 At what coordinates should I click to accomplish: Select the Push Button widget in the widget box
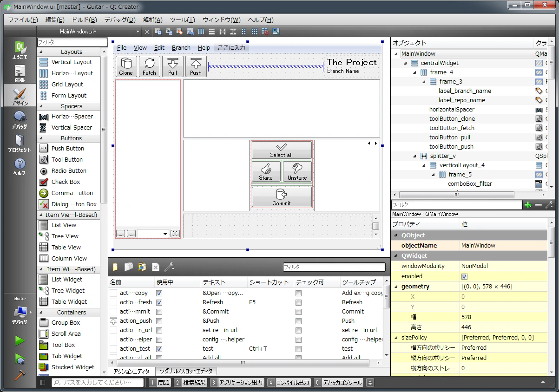click(68, 149)
